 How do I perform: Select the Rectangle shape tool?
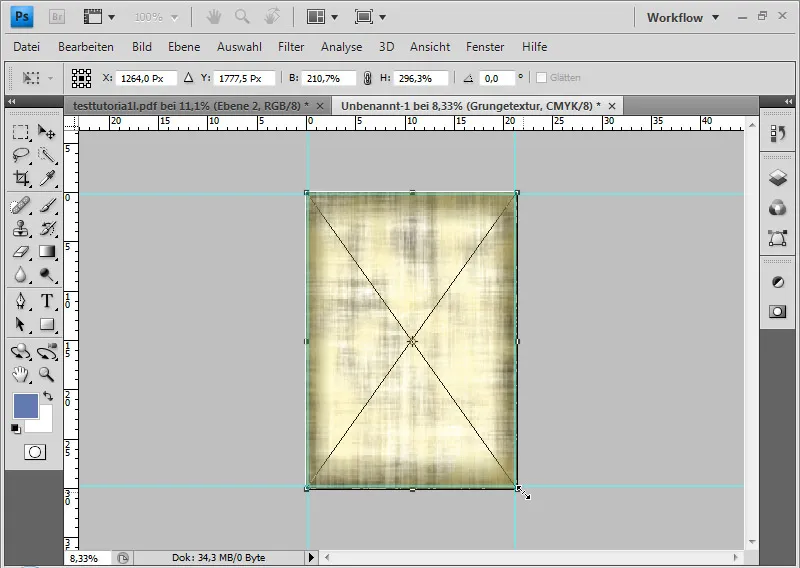[47, 324]
